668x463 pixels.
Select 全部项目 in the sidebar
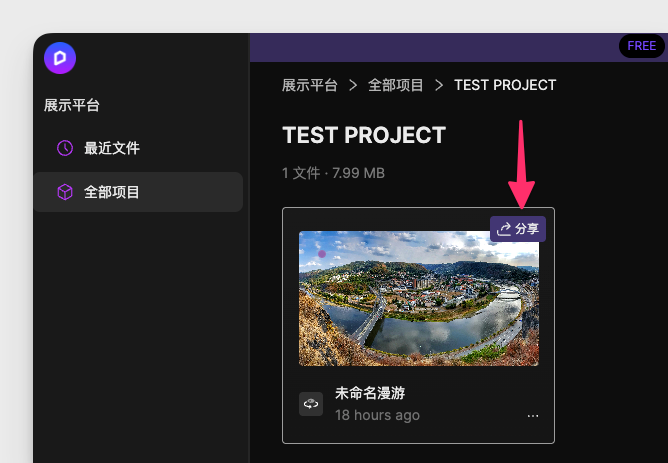pos(111,192)
